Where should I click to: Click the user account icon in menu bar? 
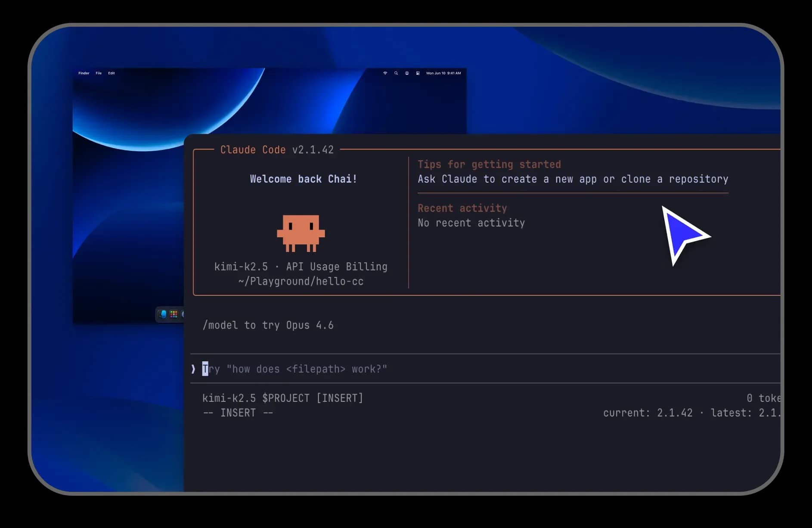pos(407,73)
